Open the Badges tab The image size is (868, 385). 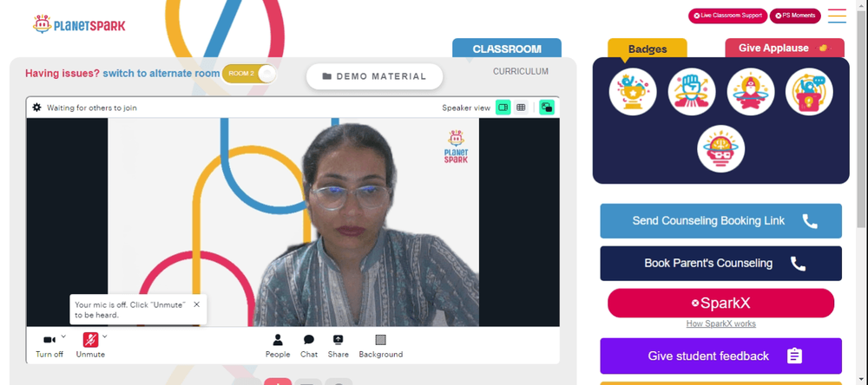click(x=648, y=49)
